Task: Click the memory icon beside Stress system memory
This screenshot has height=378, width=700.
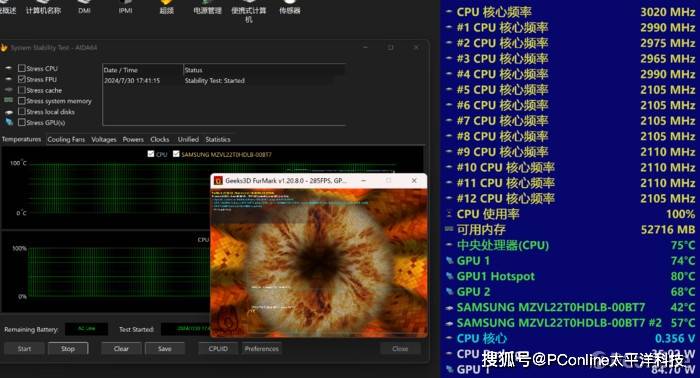Action: 8,101
